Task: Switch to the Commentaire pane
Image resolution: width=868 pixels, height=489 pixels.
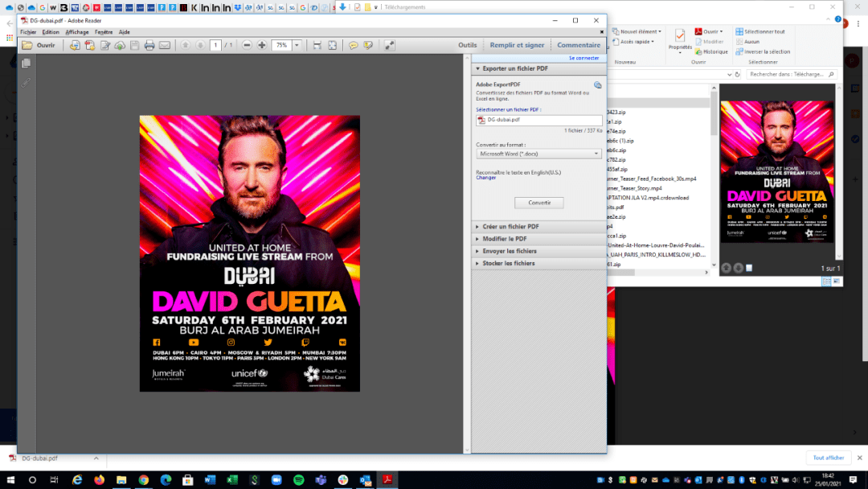Action: [579, 45]
